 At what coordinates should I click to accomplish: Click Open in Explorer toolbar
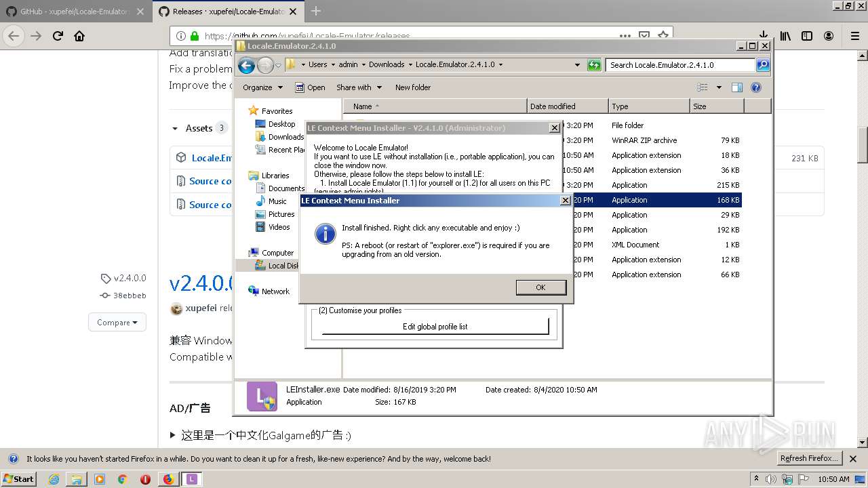click(x=310, y=87)
